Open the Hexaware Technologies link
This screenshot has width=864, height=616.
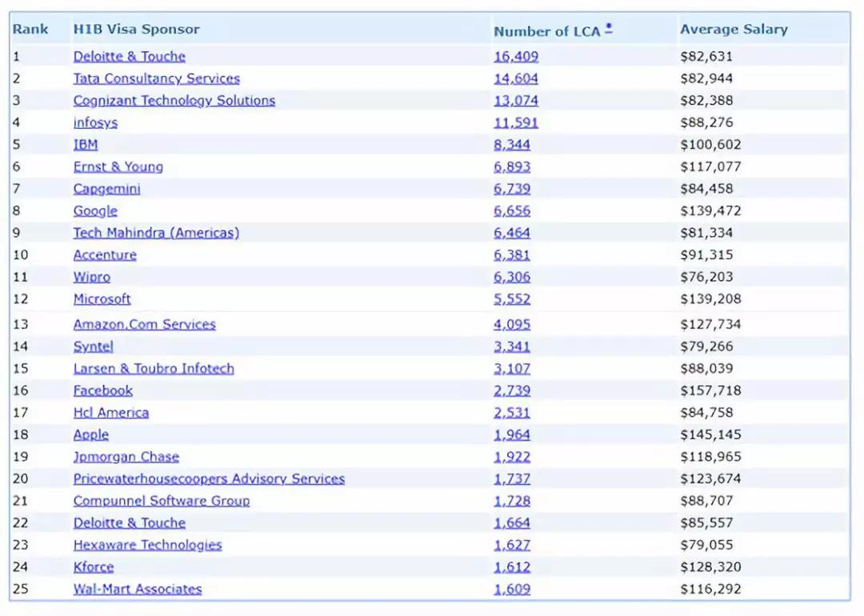[x=147, y=545]
